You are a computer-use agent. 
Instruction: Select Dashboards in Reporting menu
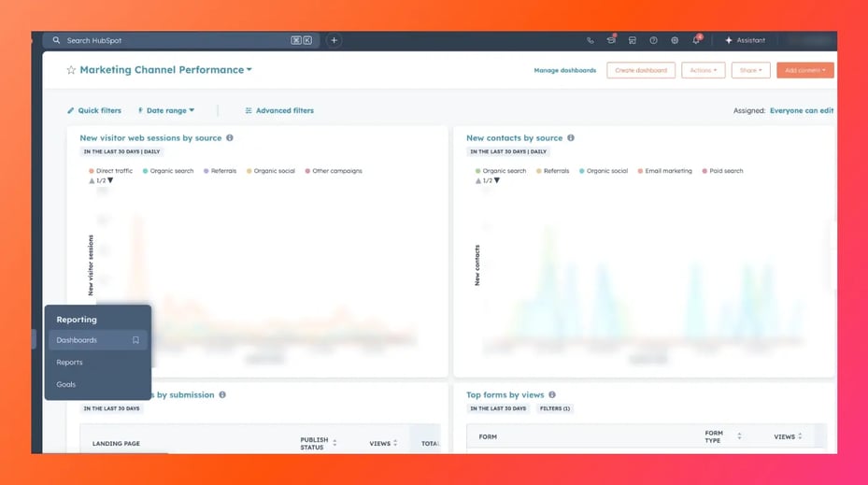click(98, 340)
